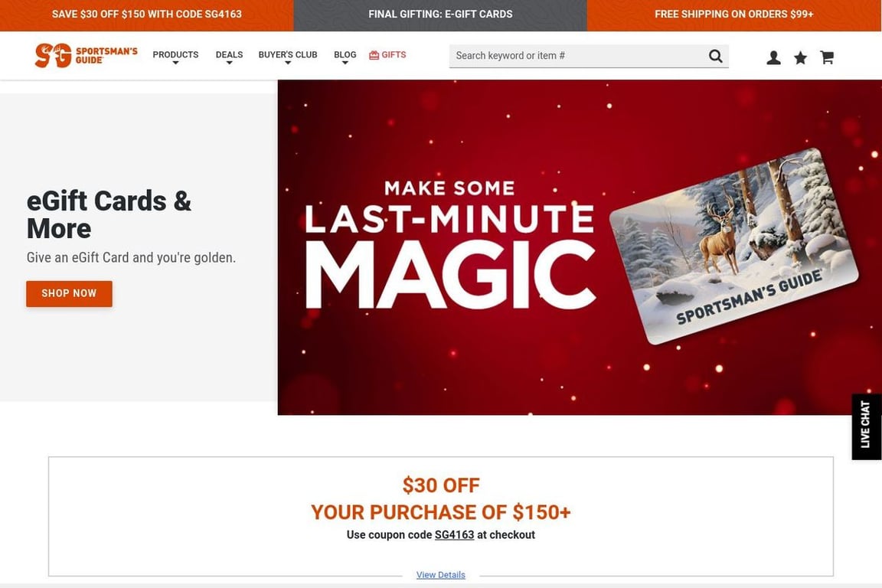The width and height of the screenshot is (882, 588).
Task: Click the deer gift card image
Action: point(734,247)
